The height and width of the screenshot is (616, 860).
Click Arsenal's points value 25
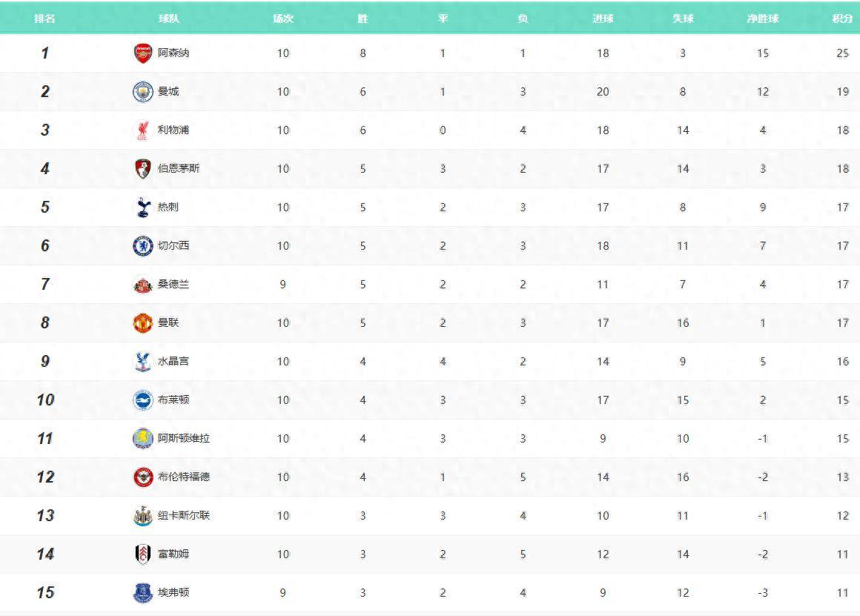[842, 53]
